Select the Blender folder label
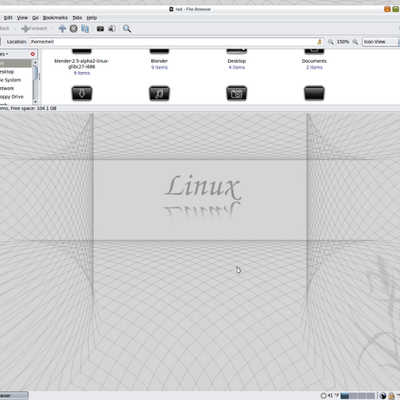Viewport: 400px width, 400px height. [159, 61]
